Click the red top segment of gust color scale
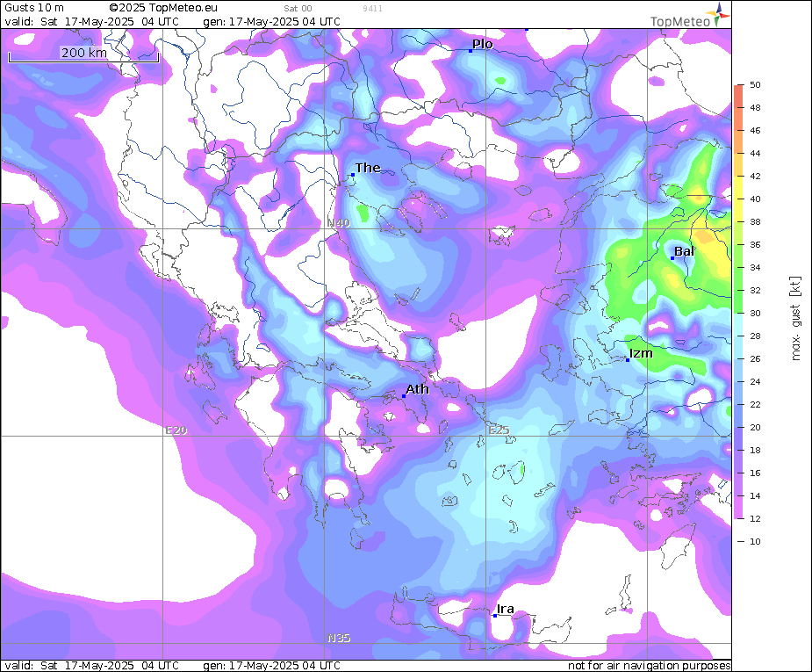 [x=738, y=96]
